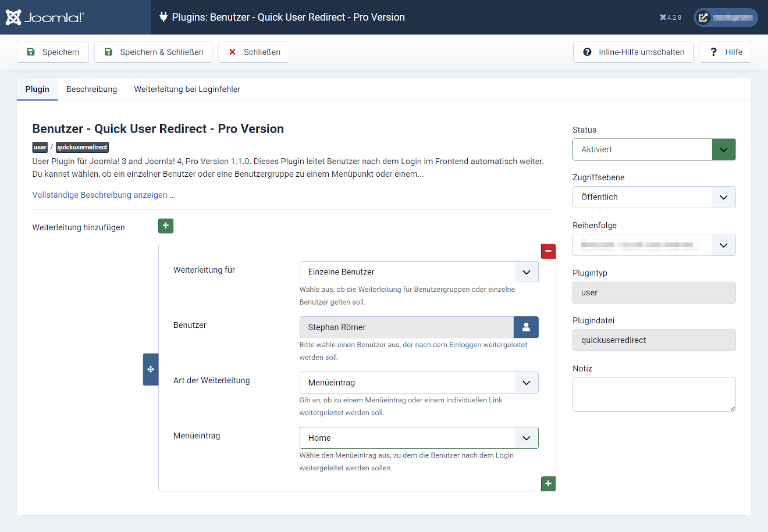Click the bottom green plus icon
The image size is (768, 532).
(x=547, y=483)
